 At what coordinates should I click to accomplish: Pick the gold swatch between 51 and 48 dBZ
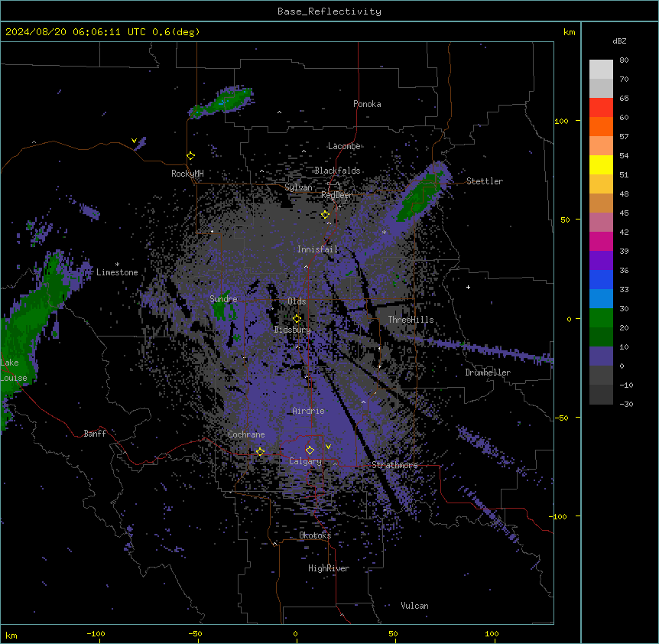point(601,184)
